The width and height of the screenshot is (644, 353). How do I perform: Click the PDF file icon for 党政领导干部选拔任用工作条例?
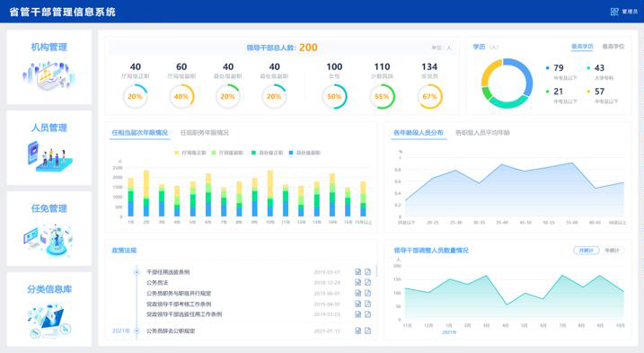click(367, 314)
